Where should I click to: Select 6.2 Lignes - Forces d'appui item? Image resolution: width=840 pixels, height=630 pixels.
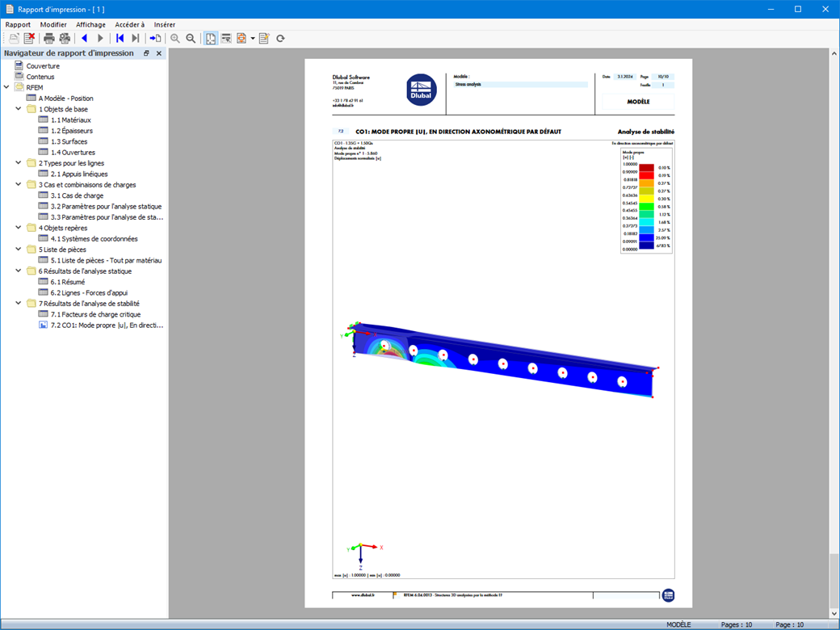pos(89,292)
